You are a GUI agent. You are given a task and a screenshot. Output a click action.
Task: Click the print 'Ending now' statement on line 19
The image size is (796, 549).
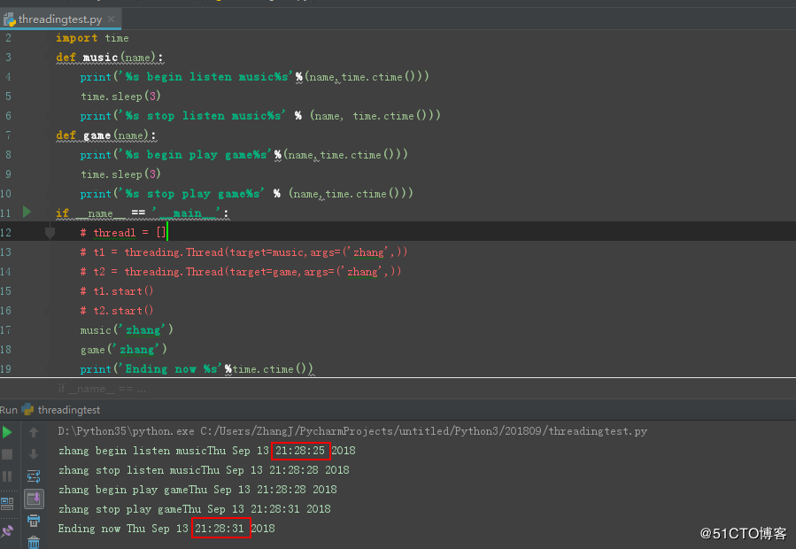coord(197,369)
